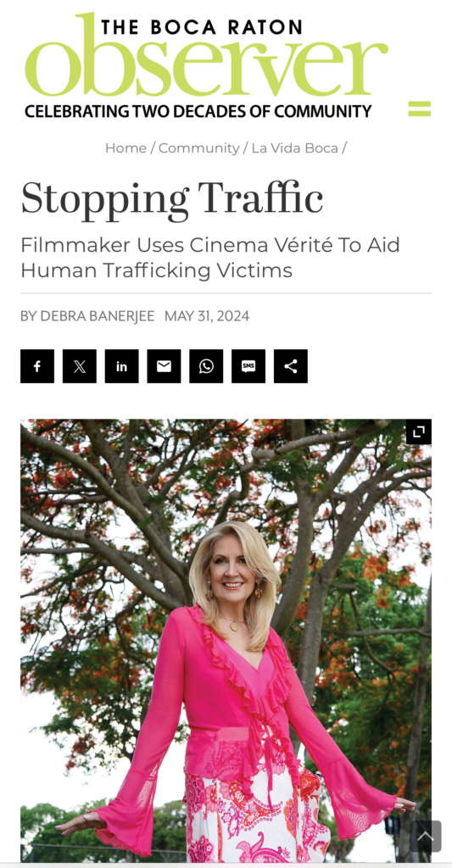Navigate to La Vida Boca breadcrumb
The image size is (452, 868).
coord(294,148)
